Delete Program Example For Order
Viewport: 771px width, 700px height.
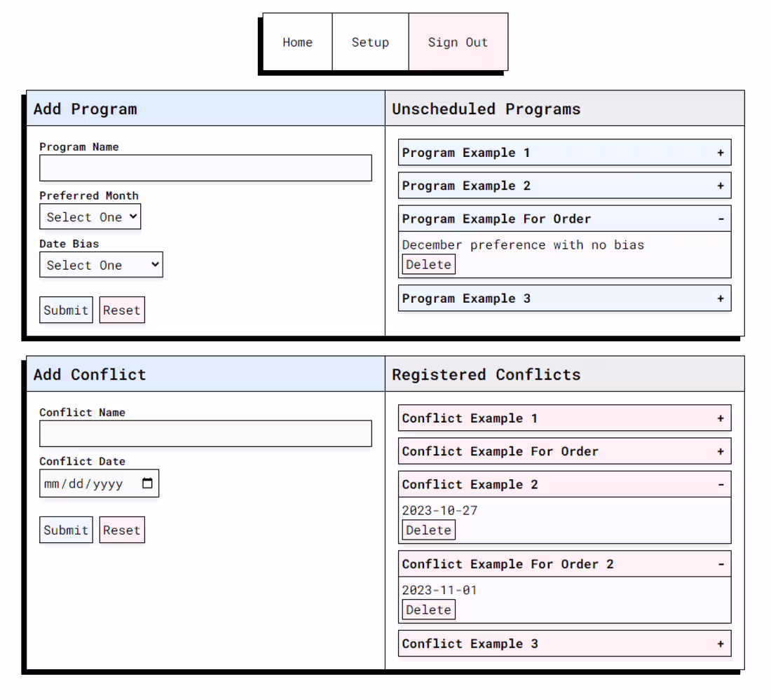[428, 264]
